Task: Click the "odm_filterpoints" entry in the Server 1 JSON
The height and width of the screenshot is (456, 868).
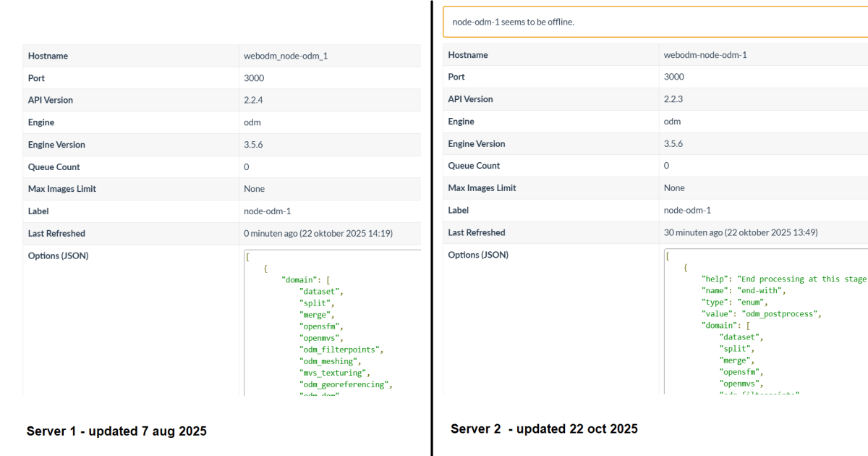Action: tap(341, 350)
